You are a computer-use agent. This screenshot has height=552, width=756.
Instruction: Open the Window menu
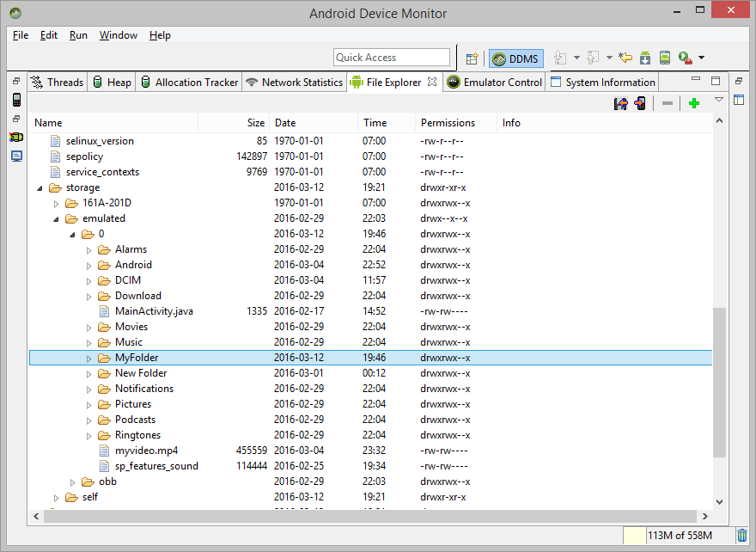point(119,35)
